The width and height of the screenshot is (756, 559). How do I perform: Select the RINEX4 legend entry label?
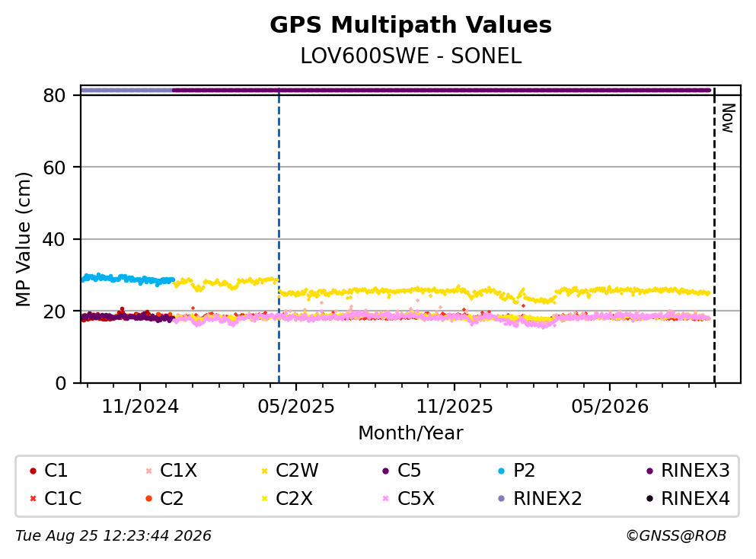click(x=695, y=498)
